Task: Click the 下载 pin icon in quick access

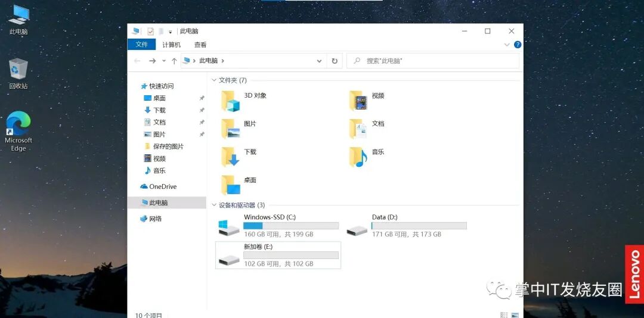Action: (x=202, y=110)
